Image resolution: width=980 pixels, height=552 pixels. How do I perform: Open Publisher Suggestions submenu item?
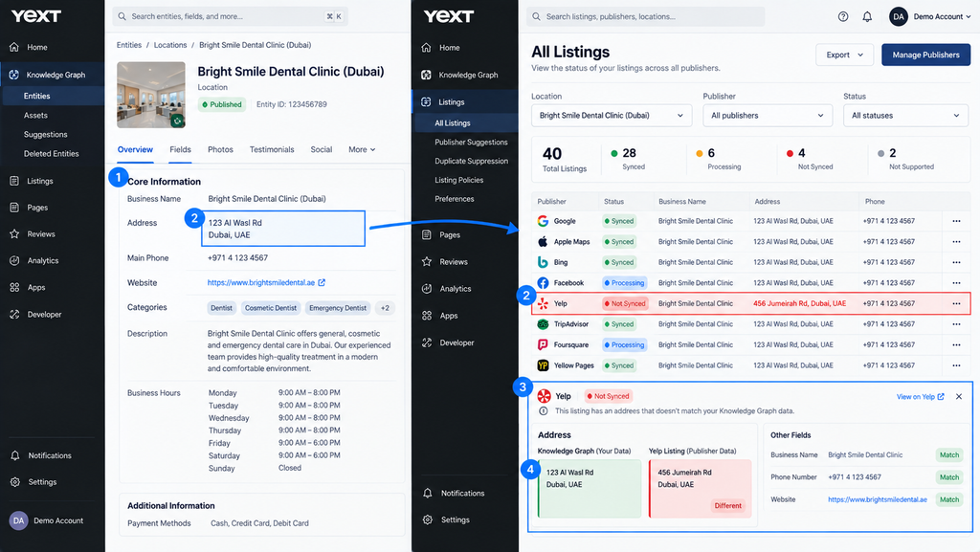coord(471,142)
